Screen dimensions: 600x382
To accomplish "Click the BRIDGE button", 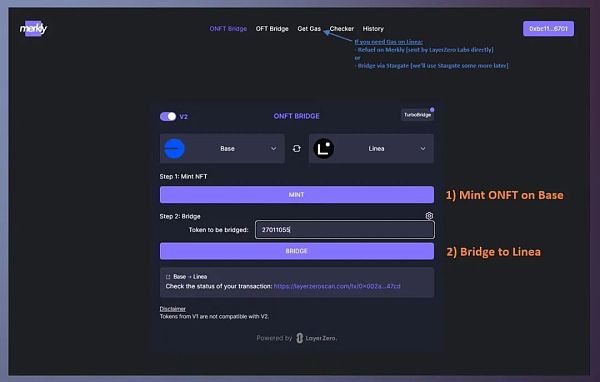I will tap(297, 251).
